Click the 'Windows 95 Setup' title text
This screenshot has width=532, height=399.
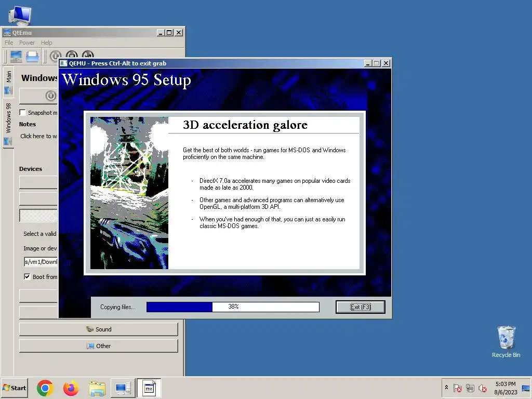127,79
